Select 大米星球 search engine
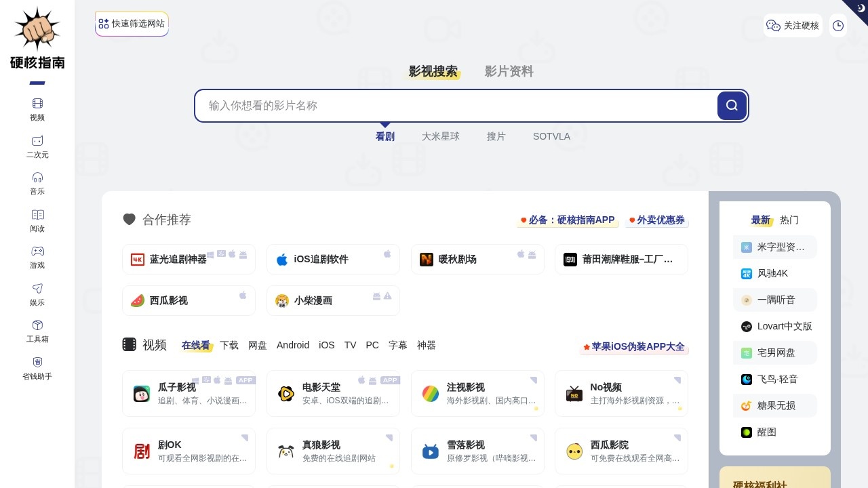This screenshot has height=488, width=868. [441, 136]
